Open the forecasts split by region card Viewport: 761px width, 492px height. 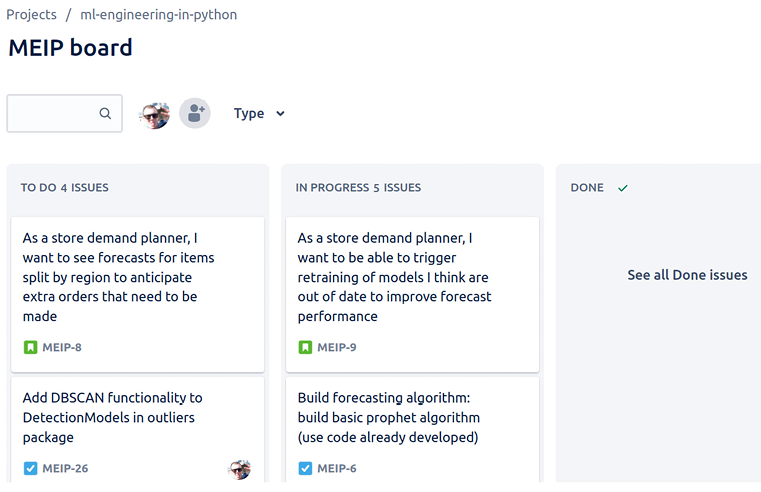pos(118,277)
